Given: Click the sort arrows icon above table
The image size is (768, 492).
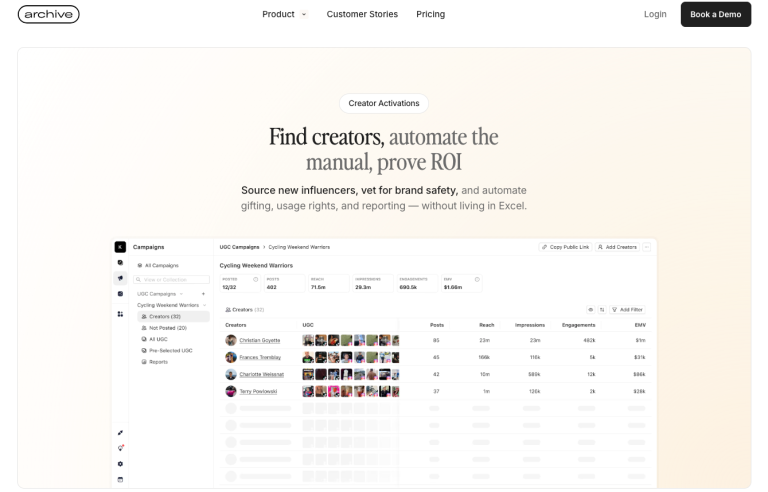Looking at the screenshot, I should [x=602, y=310].
